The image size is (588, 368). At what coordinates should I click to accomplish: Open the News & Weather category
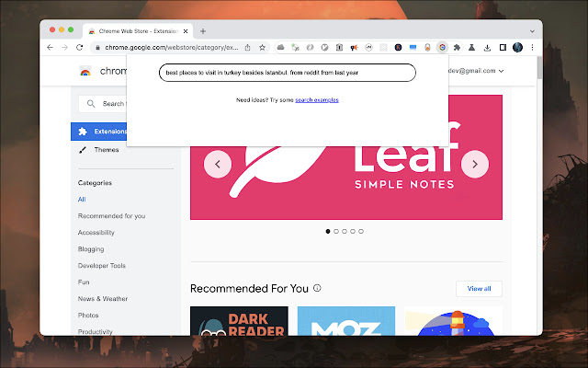[103, 298]
